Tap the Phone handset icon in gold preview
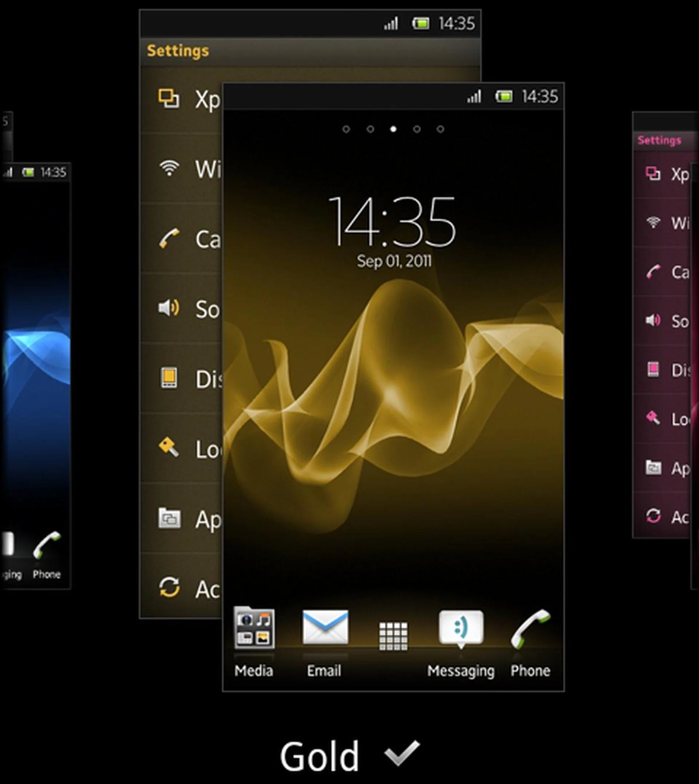This screenshot has width=699, height=784. (x=530, y=629)
